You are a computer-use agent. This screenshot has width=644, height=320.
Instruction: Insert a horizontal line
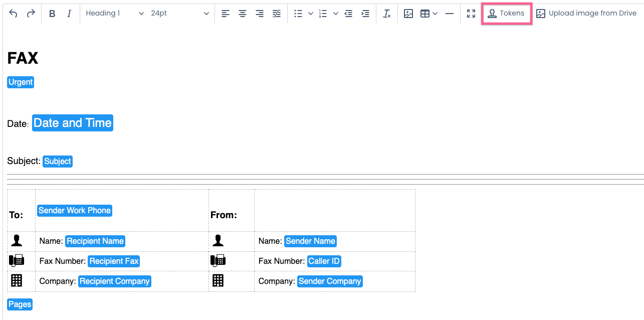pos(450,14)
